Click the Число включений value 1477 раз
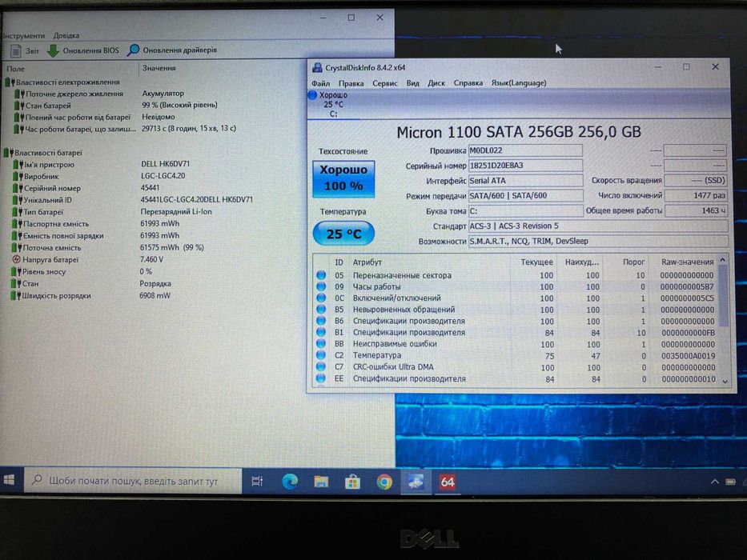Screen dimensions: 747x560 click(696, 195)
